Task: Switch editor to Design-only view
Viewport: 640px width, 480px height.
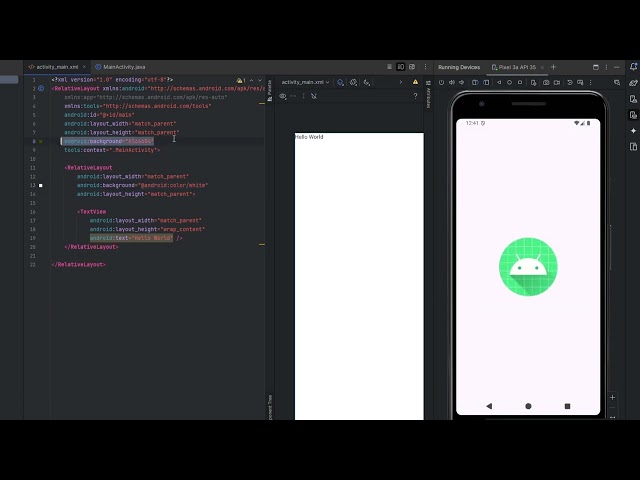Action: click(412, 67)
